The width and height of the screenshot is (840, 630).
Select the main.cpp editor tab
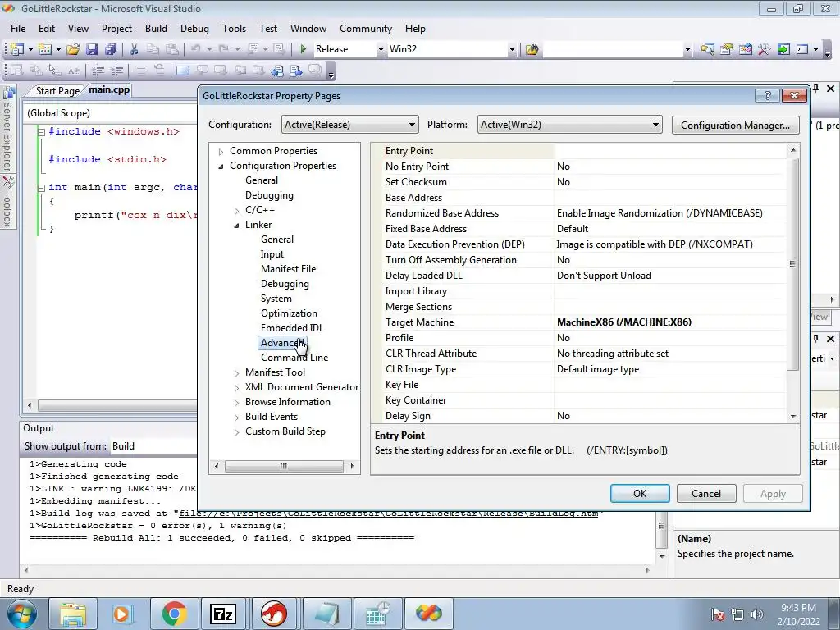coord(109,89)
